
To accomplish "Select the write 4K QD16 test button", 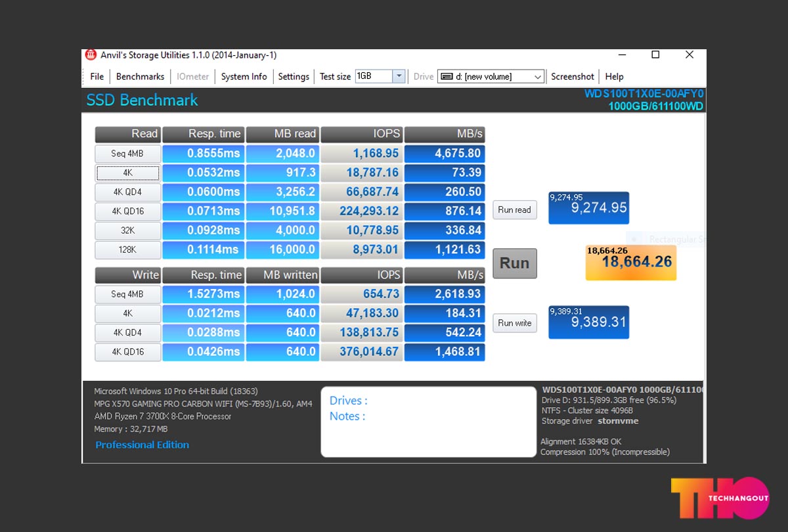I will click(x=127, y=352).
